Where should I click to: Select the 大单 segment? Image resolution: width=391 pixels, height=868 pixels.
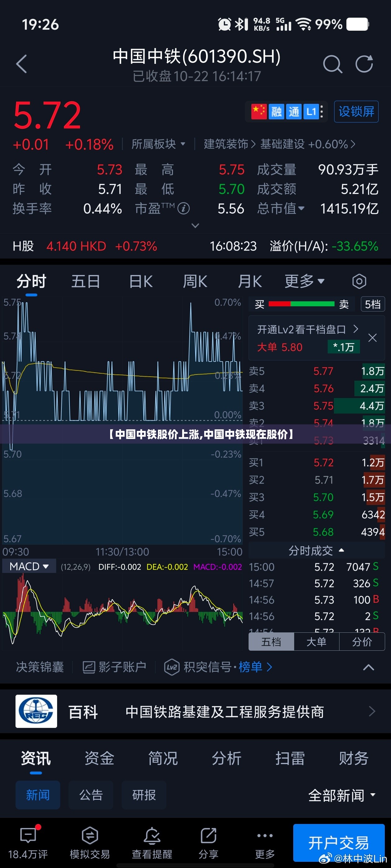pos(317,642)
